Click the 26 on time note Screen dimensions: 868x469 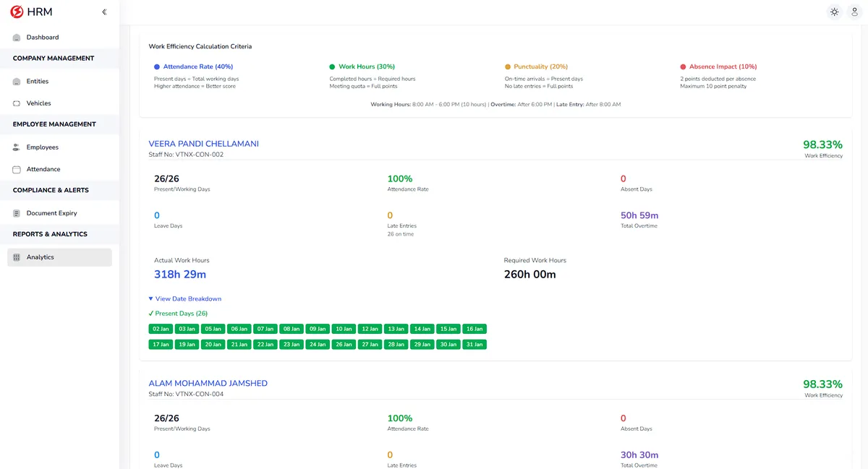(x=401, y=234)
